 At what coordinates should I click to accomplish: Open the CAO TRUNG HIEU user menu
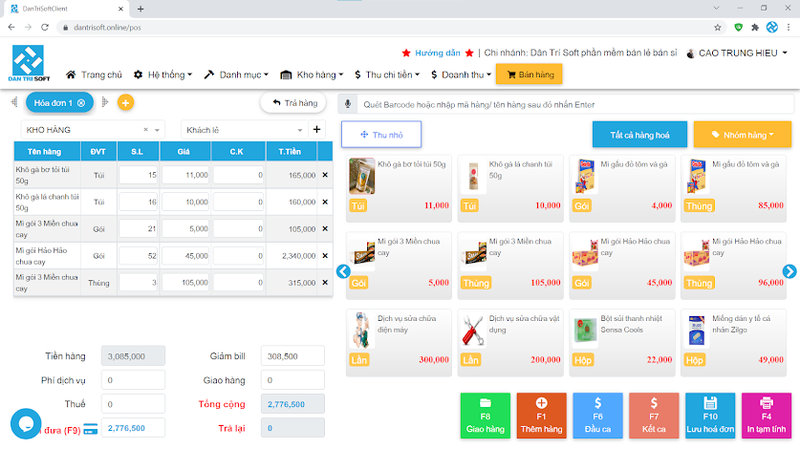coord(737,53)
